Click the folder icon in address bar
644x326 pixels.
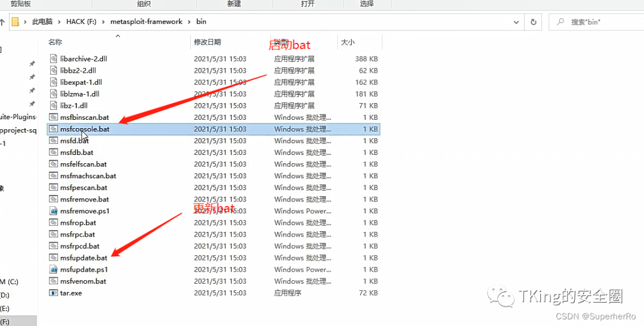16,22
